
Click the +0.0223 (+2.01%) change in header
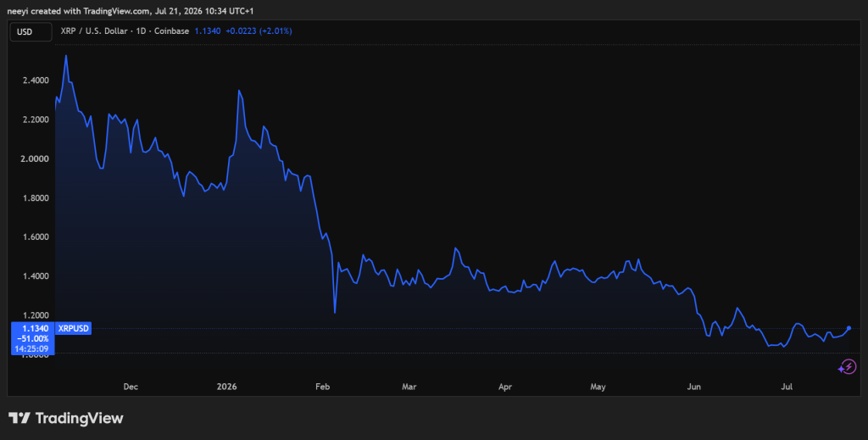pyautogui.click(x=259, y=31)
